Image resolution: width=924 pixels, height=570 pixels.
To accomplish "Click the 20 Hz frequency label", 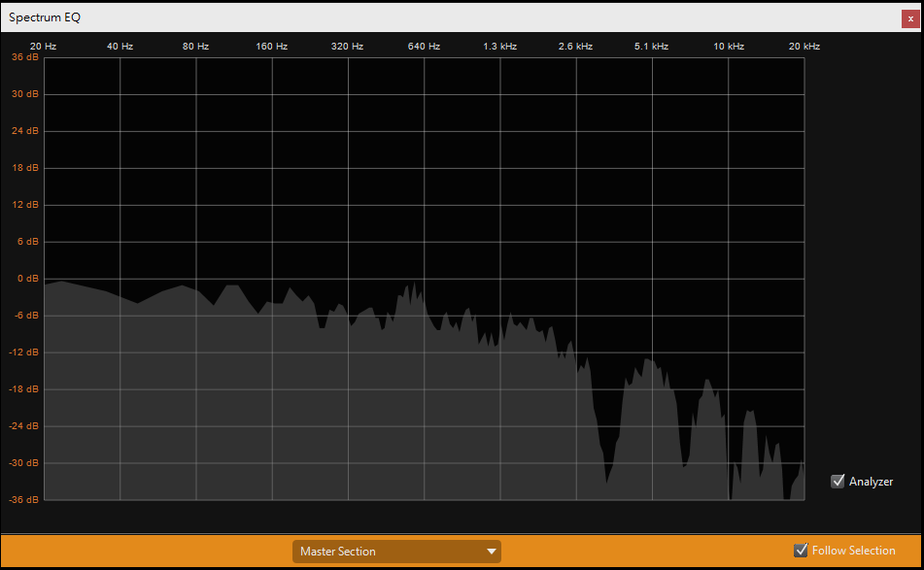I will pyautogui.click(x=43, y=46).
